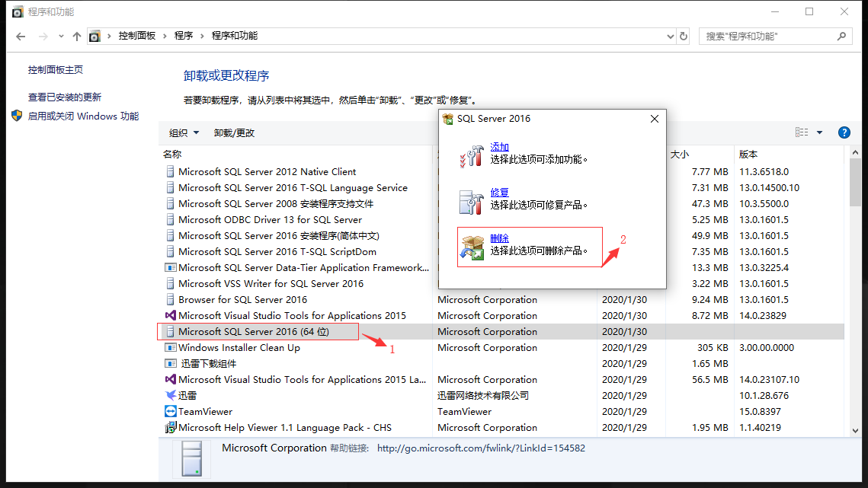Click the Remove product box icon
868x488 pixels.
472,247
